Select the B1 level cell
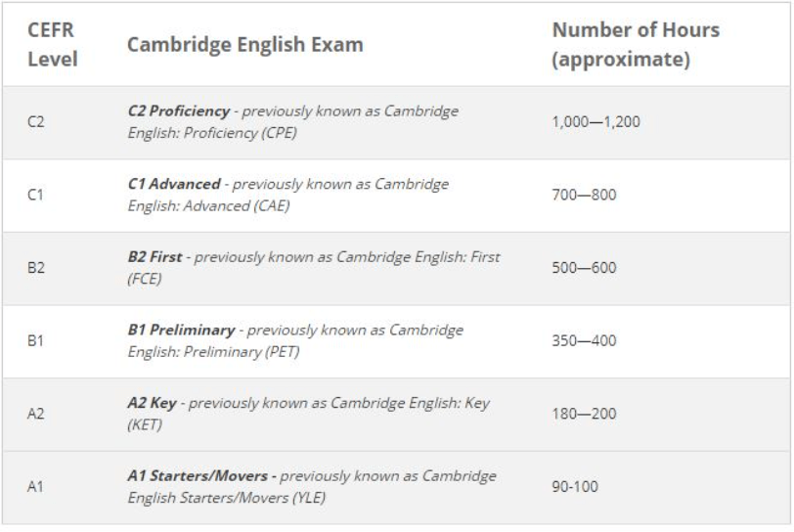The width and height of the screenshot is (794, 532). (x=35, y=341)
